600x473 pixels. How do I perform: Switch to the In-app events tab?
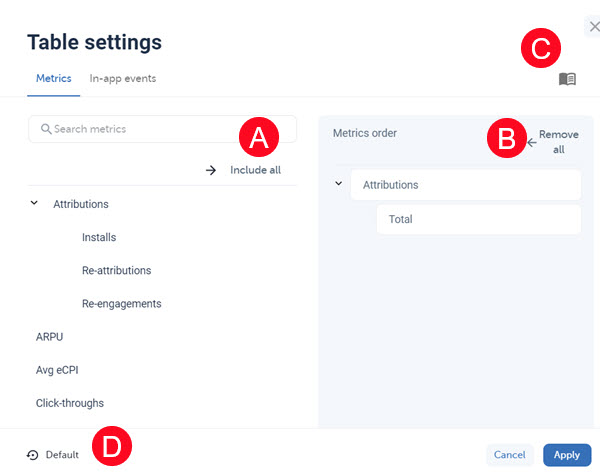(122, 78)
